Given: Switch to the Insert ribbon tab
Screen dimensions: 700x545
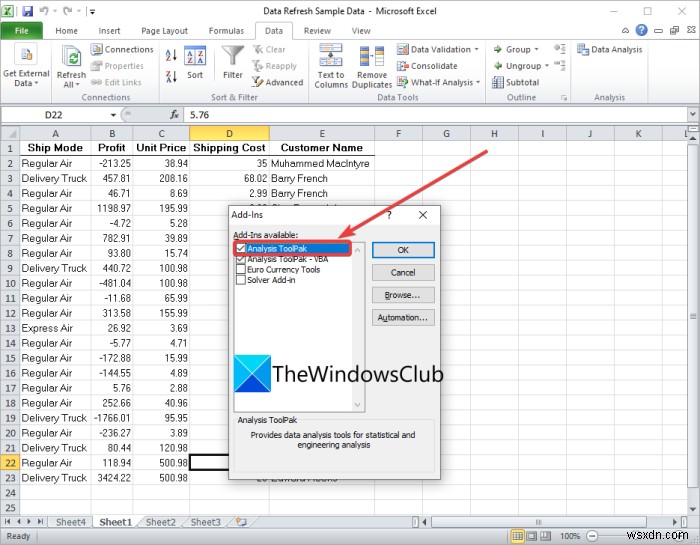Looking at the screenshot, I should point(109,31).
